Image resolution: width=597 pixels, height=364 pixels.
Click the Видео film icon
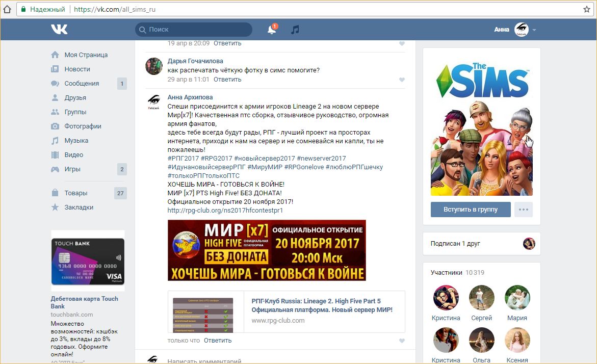55,154
